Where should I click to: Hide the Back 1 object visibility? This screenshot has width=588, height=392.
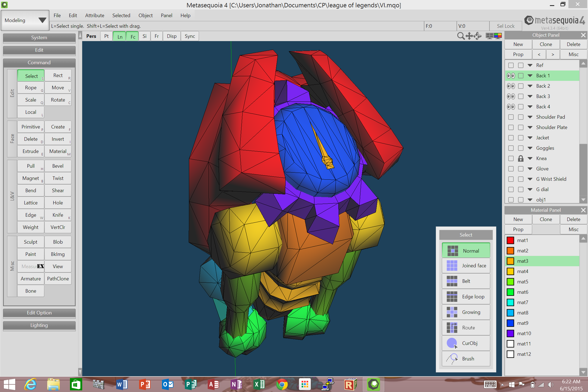[511, 76]
